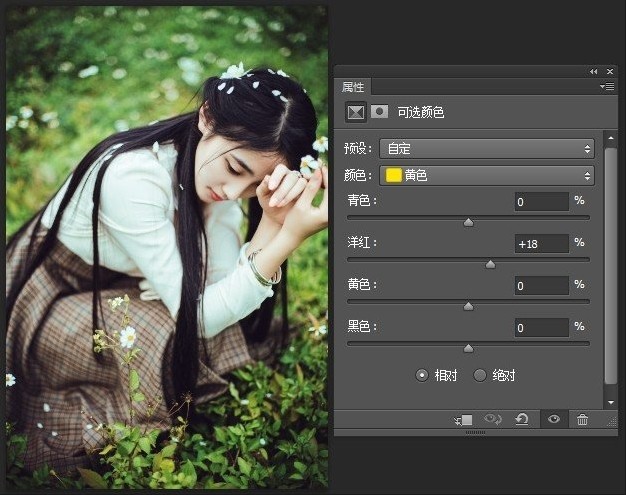
Task: Click the vertical scrollbar thumb in the panel
Action: 610,266
